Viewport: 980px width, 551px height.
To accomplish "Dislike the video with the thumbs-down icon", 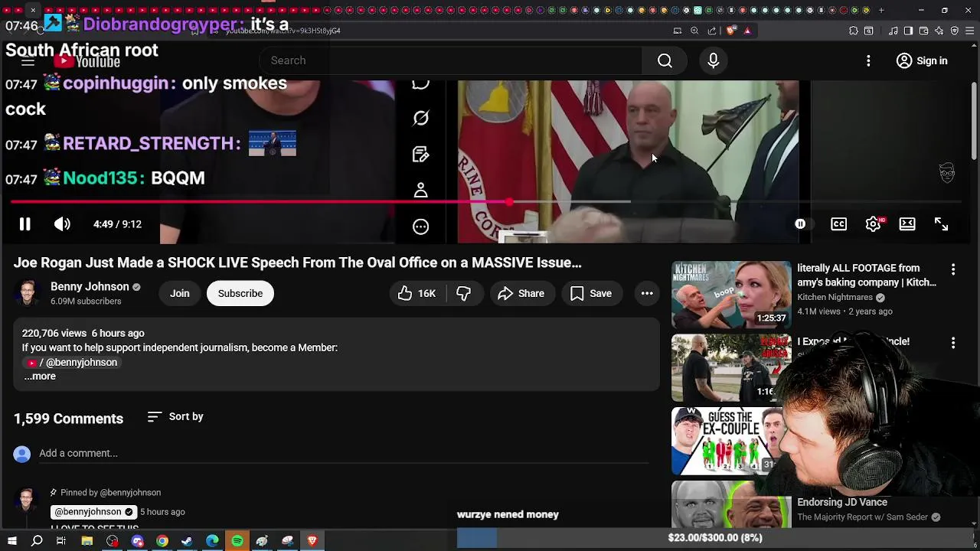I will 463,293.
